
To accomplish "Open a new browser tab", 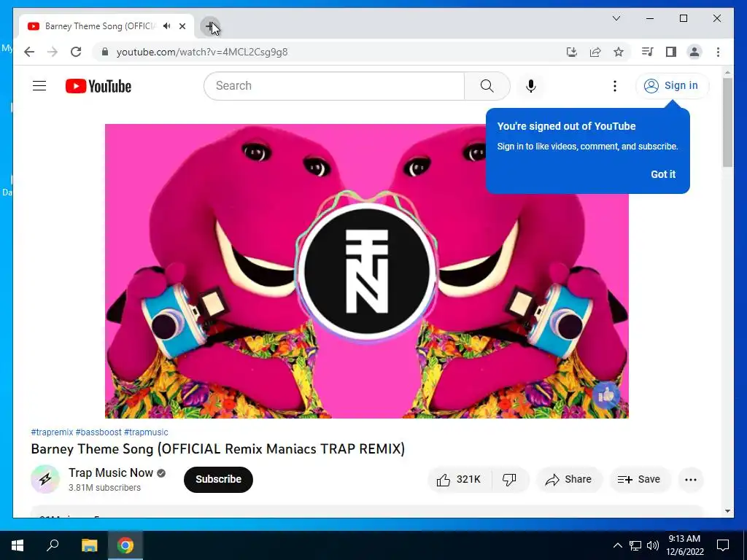I will (209, 26).
